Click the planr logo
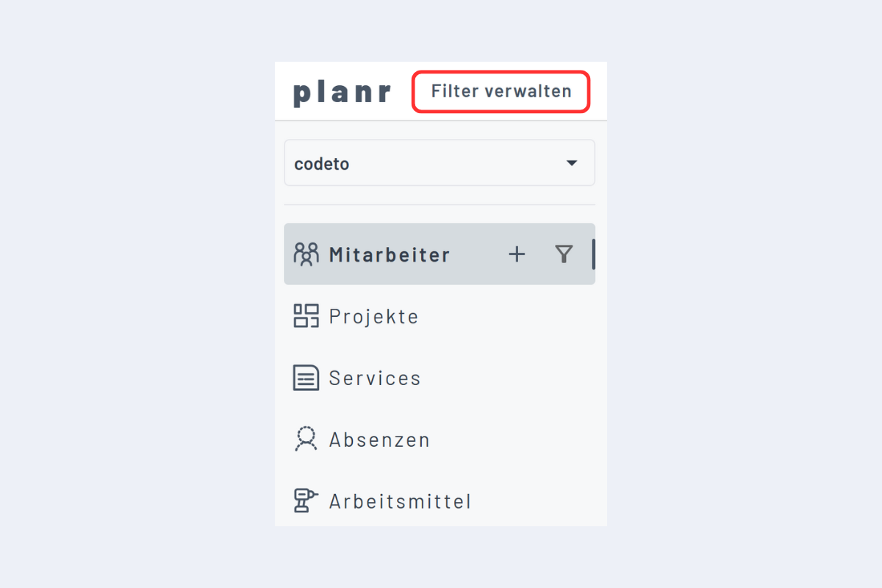 coord(342,90)
